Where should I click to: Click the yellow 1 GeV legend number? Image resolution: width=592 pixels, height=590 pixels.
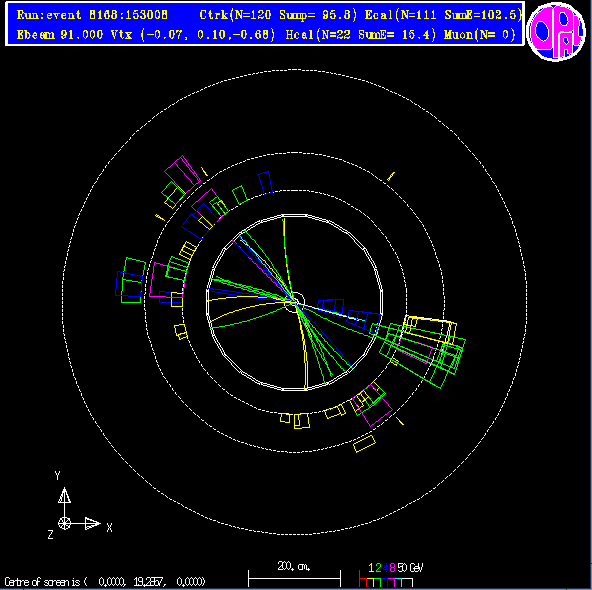371,568
